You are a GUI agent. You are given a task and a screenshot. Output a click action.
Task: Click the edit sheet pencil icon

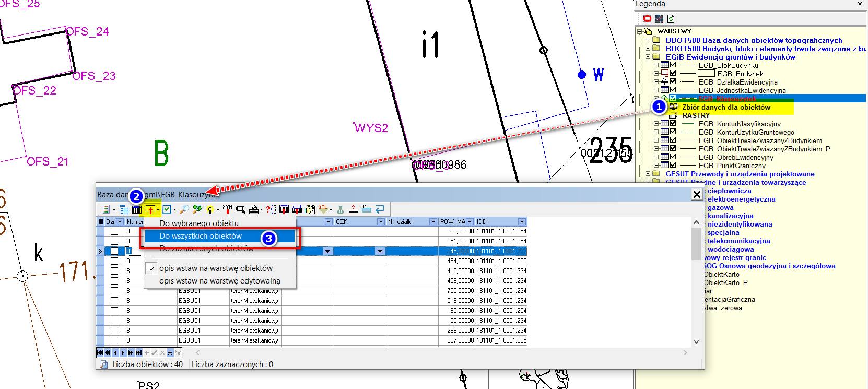tap(310, 209)
